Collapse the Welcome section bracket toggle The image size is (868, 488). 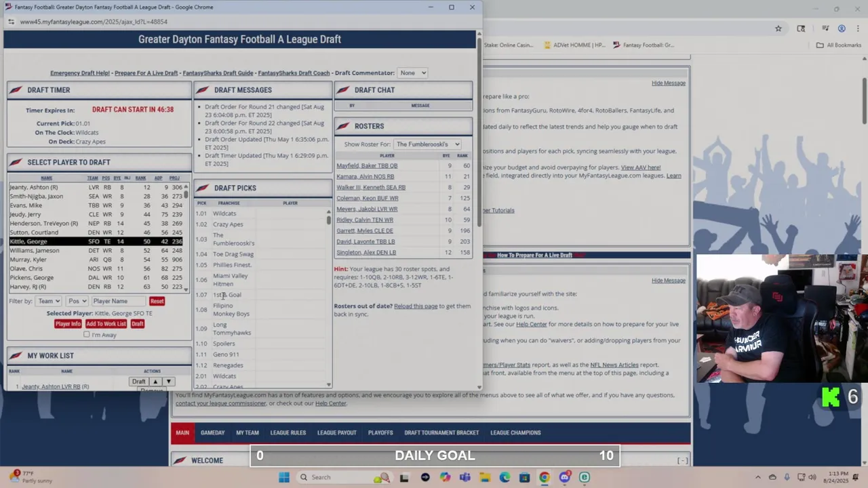(682, 461)
